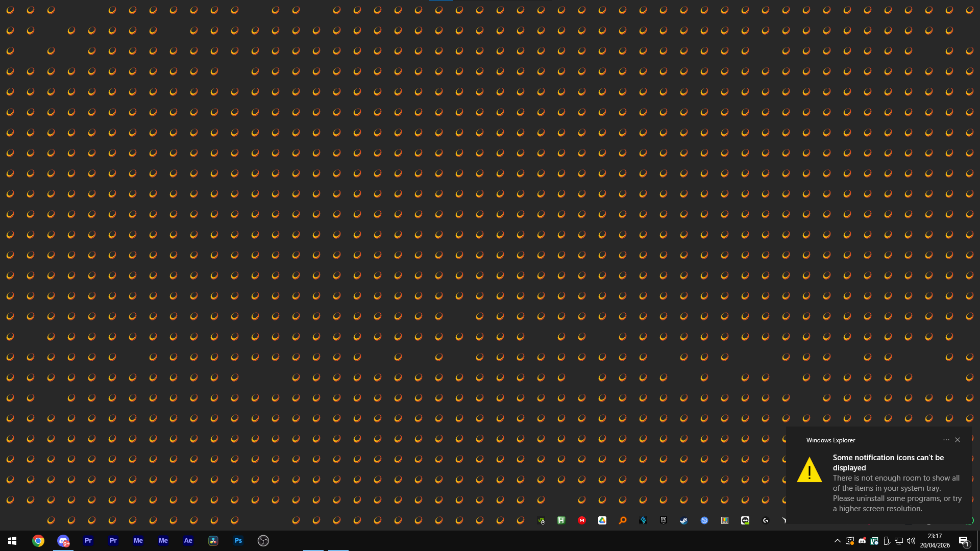Click the Safely Remove Hardware USB icon
This screenshot has height=551, width=980.
coord(887,541)
